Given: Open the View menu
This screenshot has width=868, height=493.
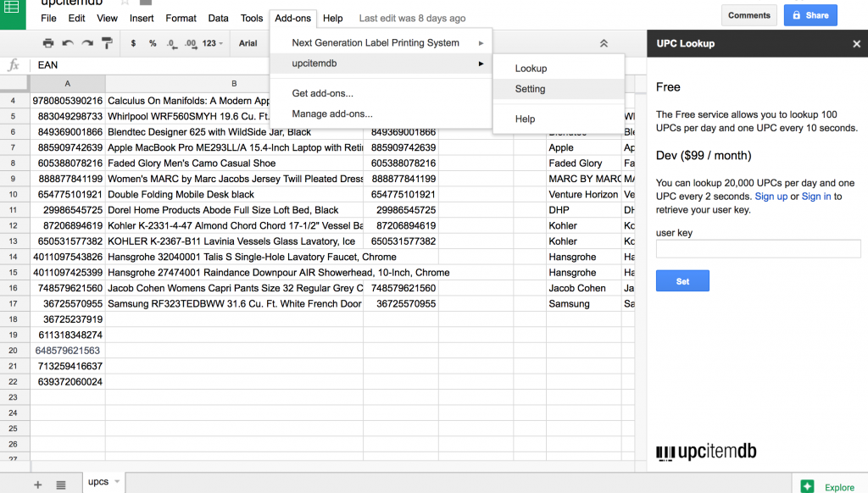Looking at the screenshot, I should point(107,19).
